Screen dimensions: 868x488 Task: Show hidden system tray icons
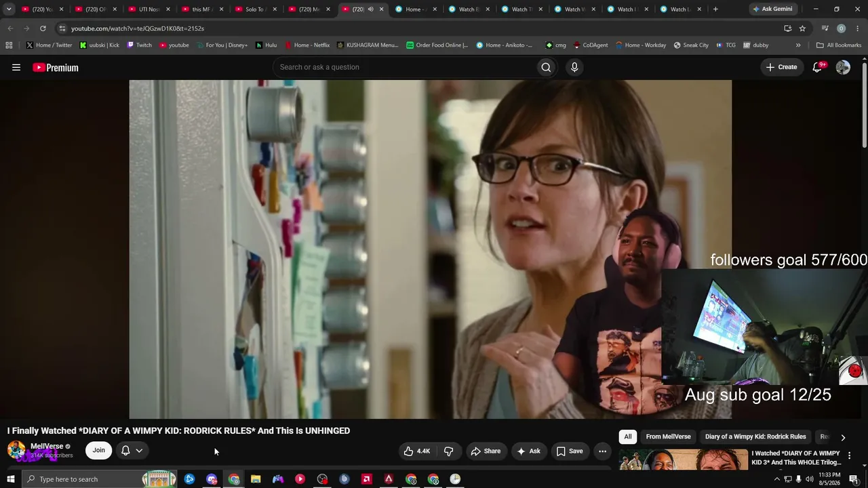[776, 479]
